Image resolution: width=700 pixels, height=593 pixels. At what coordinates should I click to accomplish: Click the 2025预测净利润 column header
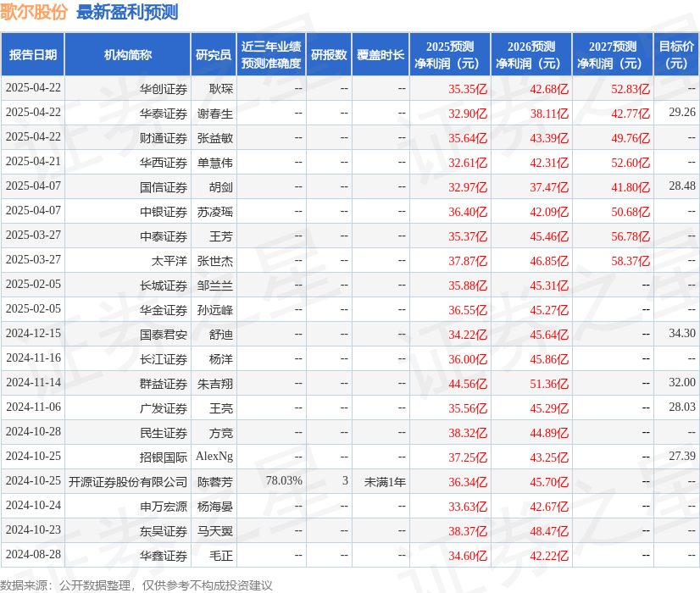pyautogui.click(x=450, y=55)
